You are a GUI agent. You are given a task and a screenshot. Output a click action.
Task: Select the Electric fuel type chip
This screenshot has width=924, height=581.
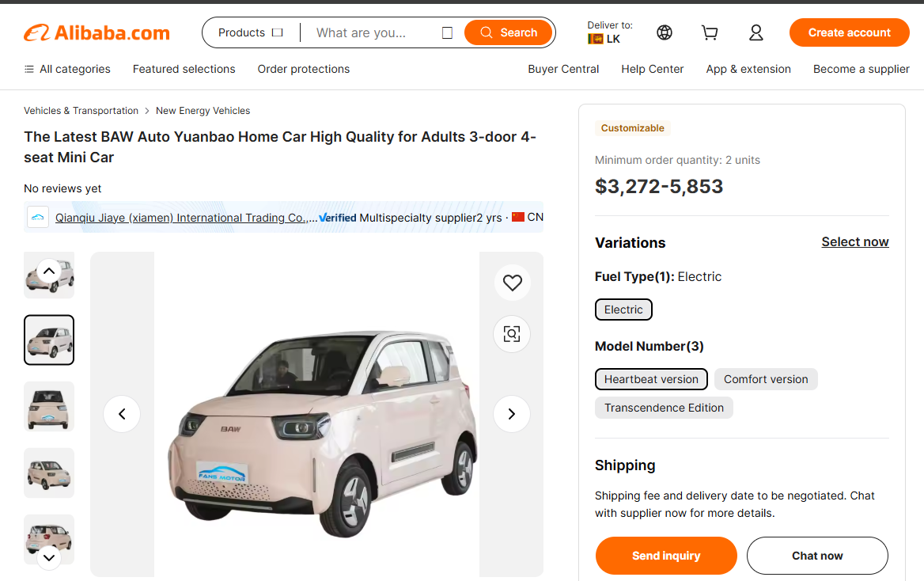(623, 309)
